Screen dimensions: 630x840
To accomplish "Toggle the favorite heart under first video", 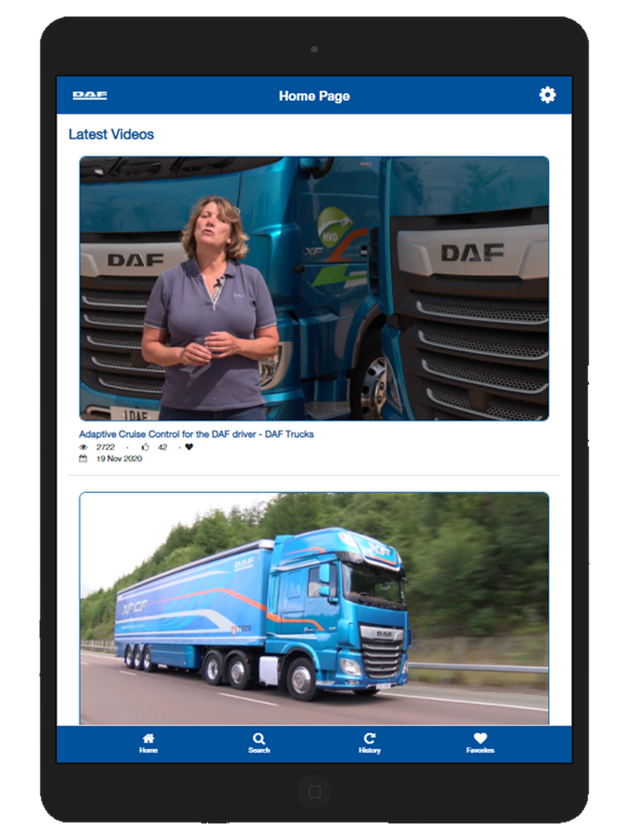I will click(189, 447).
